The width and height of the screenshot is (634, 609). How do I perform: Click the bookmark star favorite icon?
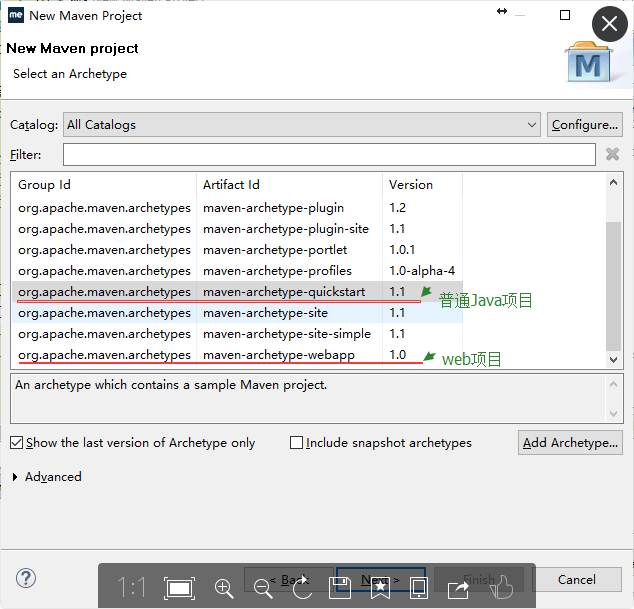pos(380,588)
